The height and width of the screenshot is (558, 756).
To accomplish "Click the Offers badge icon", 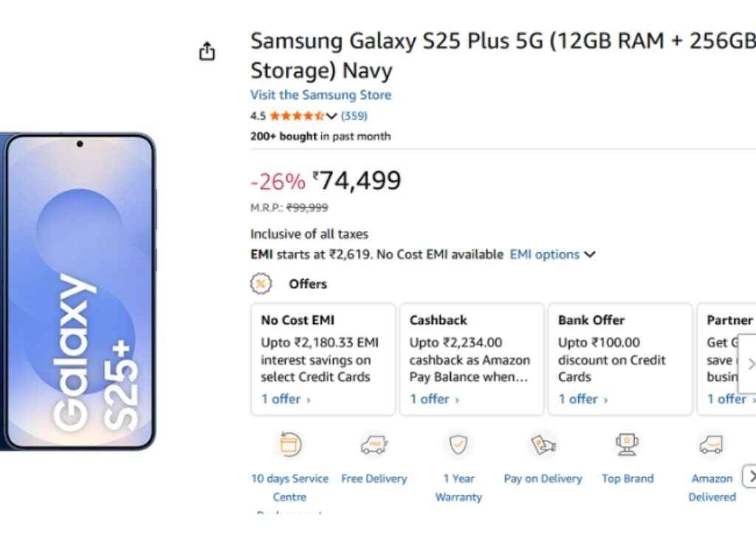I will click(x=261, y=283).
